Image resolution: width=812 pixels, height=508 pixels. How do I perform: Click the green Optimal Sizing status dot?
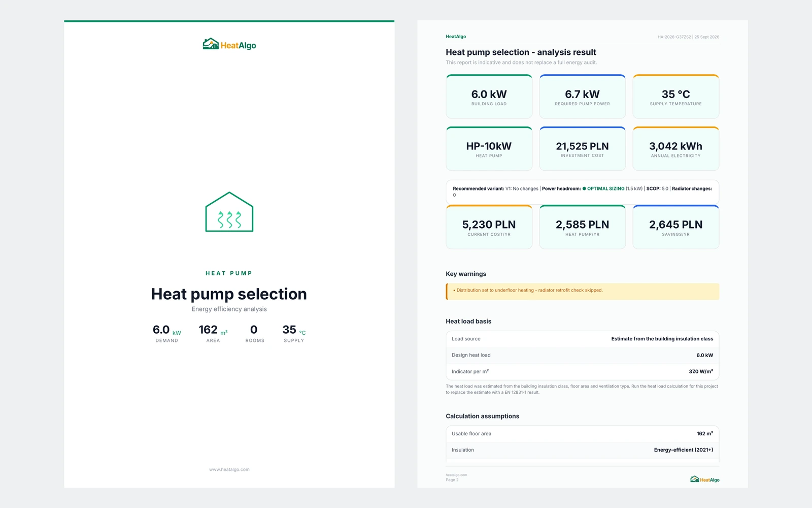point(584,188)
